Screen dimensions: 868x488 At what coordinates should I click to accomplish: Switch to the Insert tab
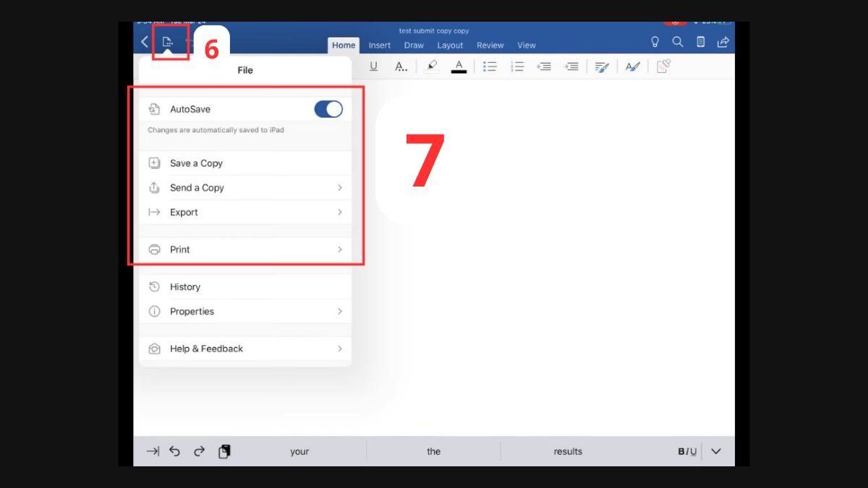pos(380,45)
